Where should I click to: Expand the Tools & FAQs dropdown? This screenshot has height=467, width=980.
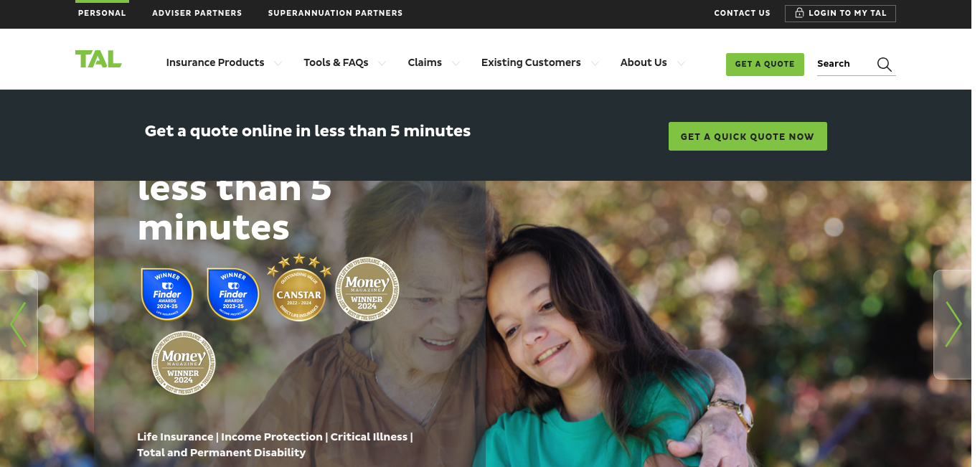(344, 62)
